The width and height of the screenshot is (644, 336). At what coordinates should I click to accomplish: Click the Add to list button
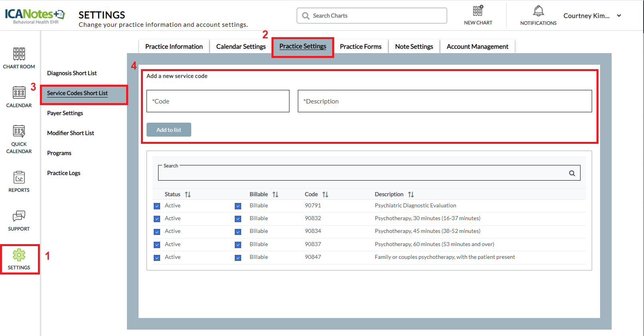coord(168,130)
